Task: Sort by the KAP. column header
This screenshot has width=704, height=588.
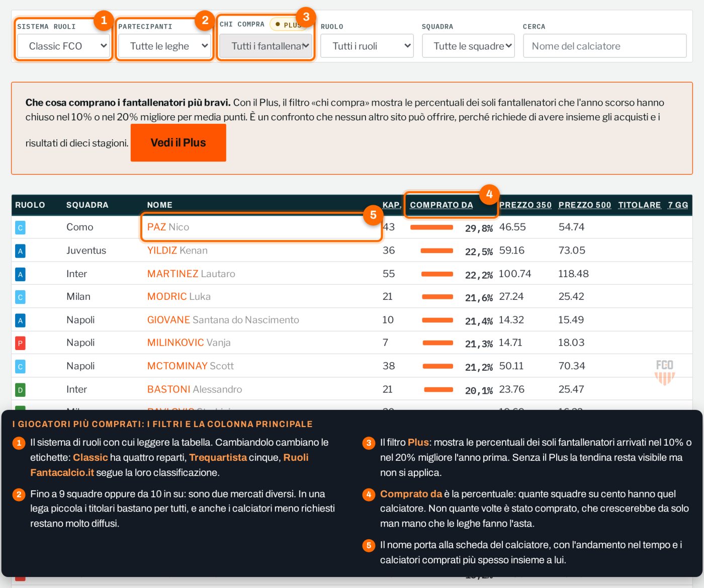Action: (392, 205)
